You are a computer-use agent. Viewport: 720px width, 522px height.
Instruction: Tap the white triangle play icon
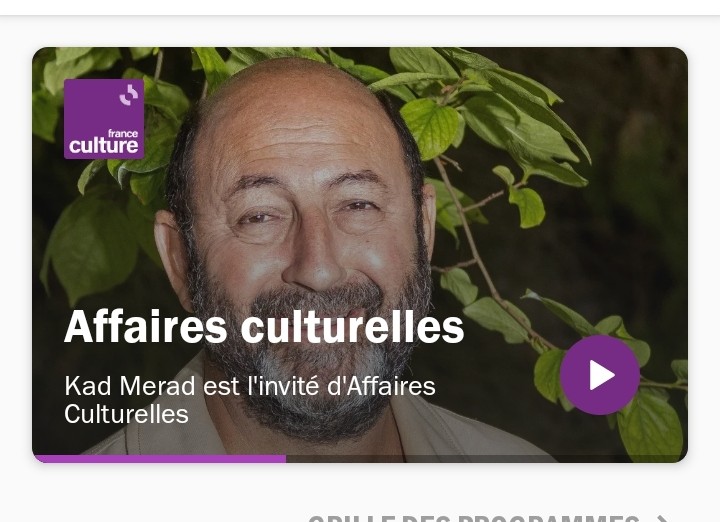[x=602, y=375]
